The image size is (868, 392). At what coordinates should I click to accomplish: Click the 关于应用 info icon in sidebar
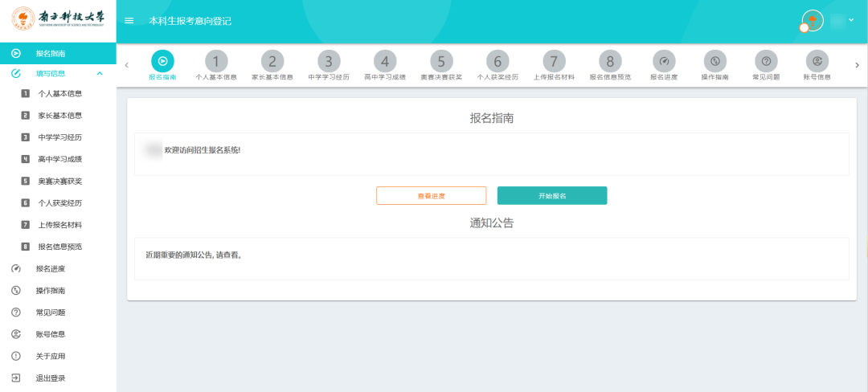coord(16,356)
